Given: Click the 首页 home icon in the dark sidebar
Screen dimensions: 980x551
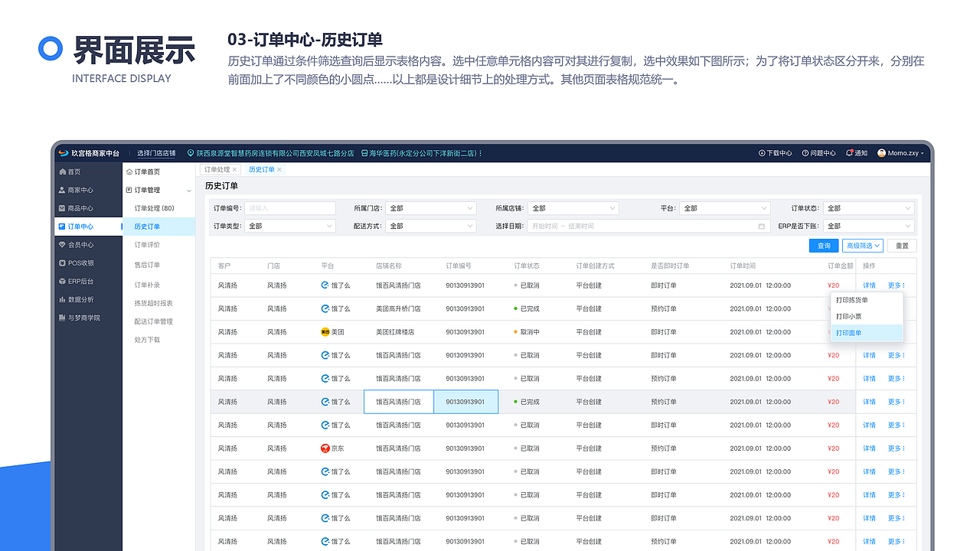Looking at the screenshot, I should coord(62,172).
